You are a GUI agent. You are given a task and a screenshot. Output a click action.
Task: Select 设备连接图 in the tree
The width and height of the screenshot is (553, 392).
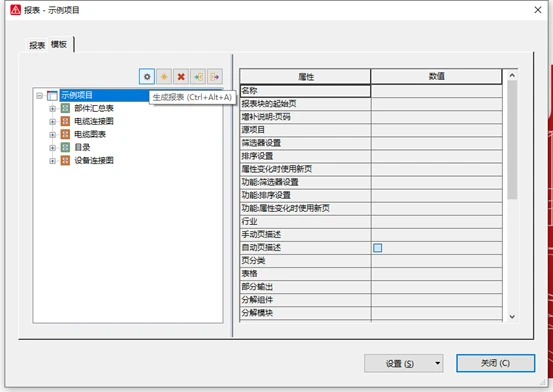94,160
